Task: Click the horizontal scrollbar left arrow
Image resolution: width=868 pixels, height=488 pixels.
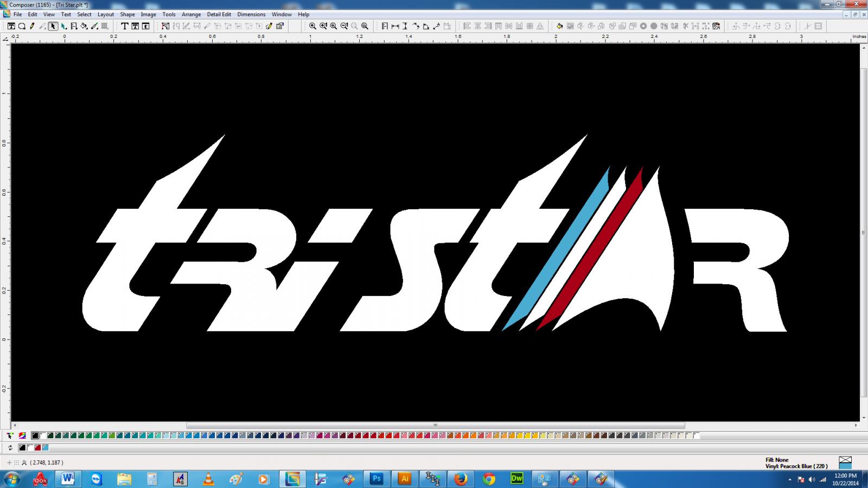Action: [x=14, y=426]
